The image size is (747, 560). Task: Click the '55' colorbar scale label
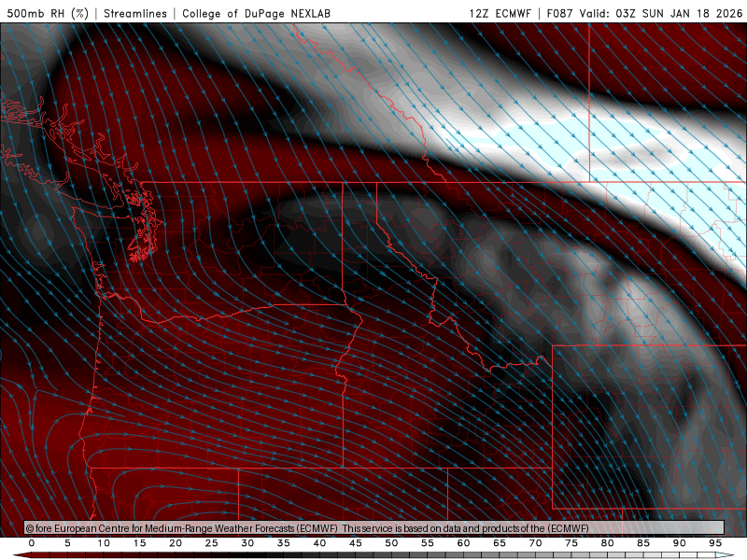coord(428,543)
